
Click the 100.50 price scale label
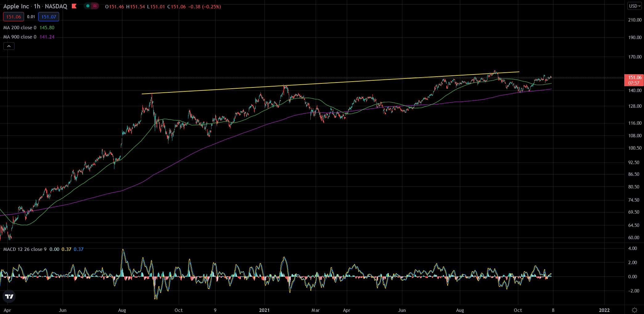(x=635, y=148)
